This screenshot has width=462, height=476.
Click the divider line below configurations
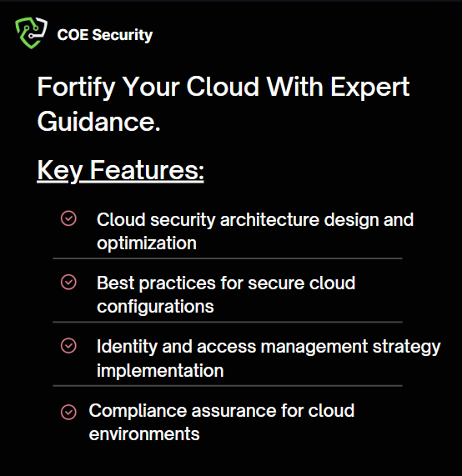(x=228, y=322)
